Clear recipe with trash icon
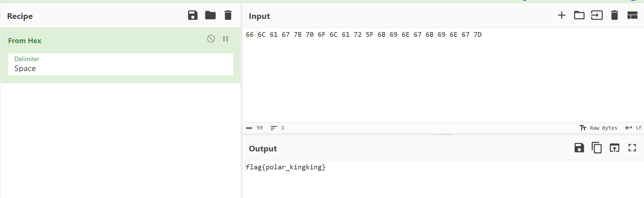 point(228,15)
